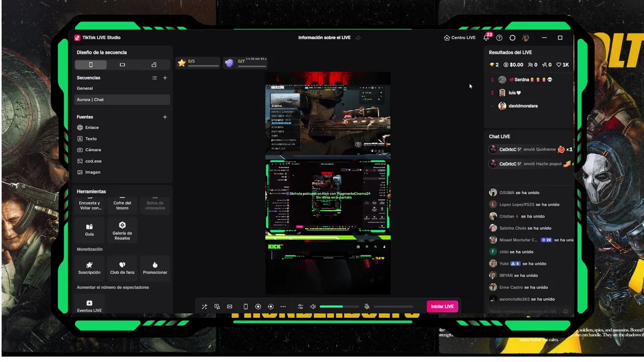The image size is (644, 362).
Task: Adjust the green speaker volume slider
Action: pyautogui.click(x=339, y=307)
